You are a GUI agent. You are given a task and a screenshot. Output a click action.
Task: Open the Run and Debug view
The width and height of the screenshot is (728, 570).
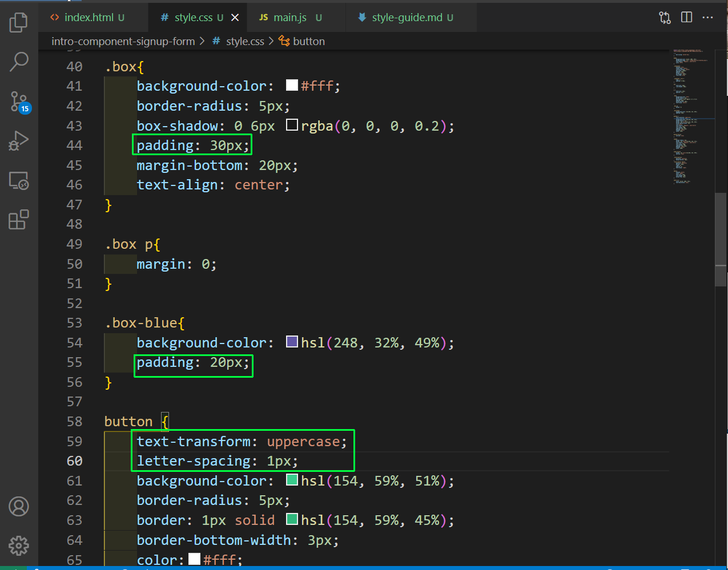(x=19, y=141)
